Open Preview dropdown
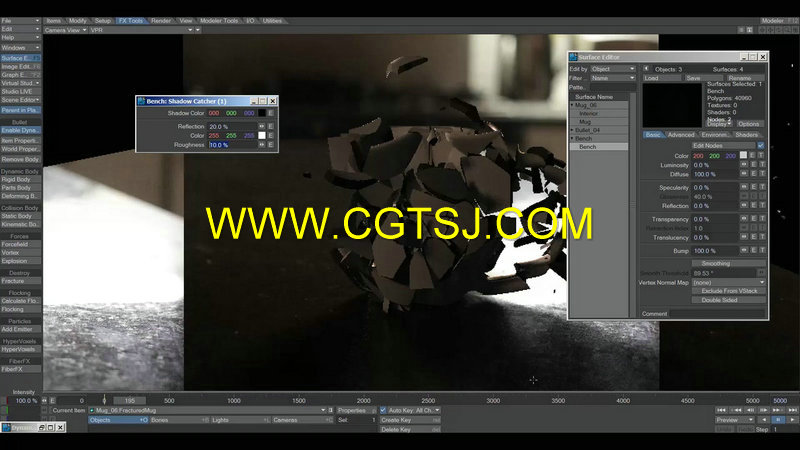The image size is (800, 450). (734, 420)
